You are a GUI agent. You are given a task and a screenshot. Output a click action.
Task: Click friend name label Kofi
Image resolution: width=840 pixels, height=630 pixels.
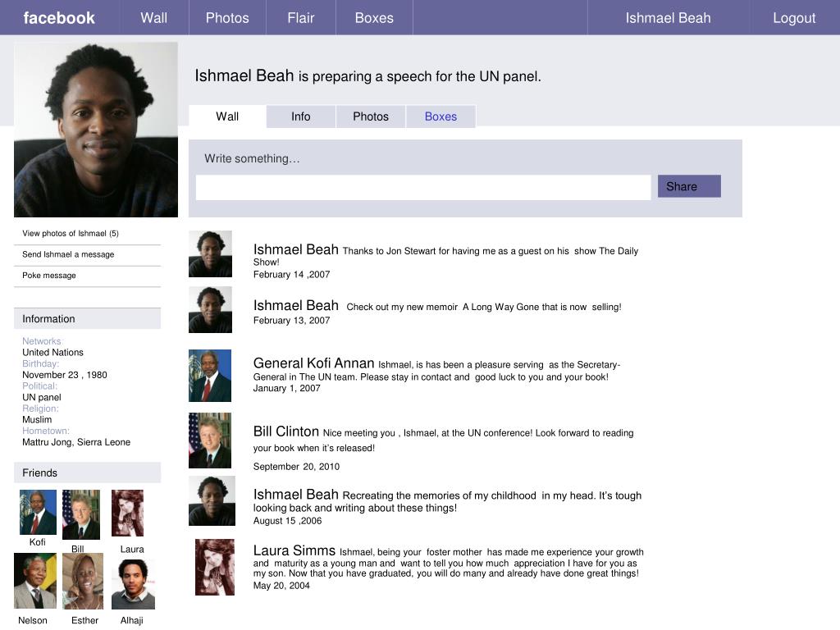pos(38,542)
